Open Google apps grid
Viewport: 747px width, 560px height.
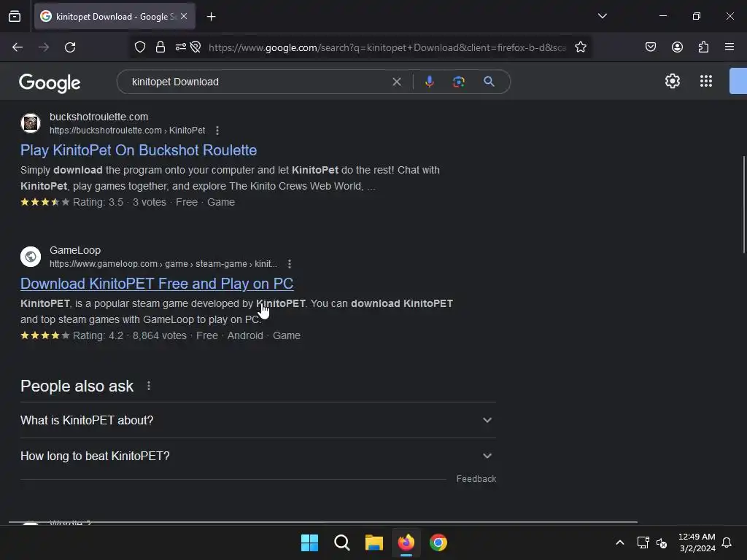coord(706,81)
